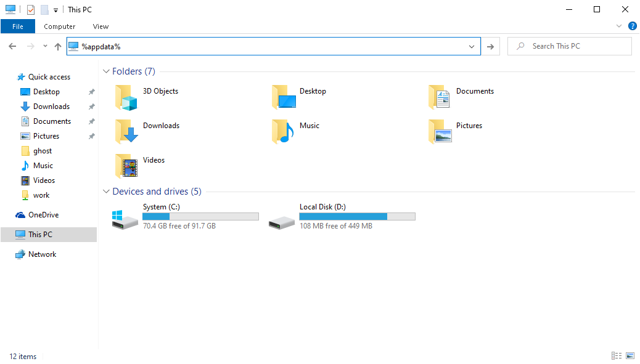This screenshot has width=640, height=364.
Task: Select the Pictures folder icon in Folders
Action: 440,131
